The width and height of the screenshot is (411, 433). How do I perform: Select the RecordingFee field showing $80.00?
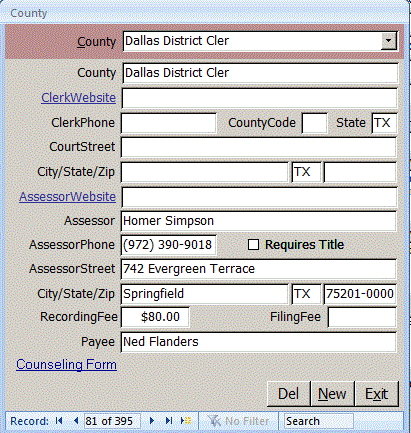(155, 317)
